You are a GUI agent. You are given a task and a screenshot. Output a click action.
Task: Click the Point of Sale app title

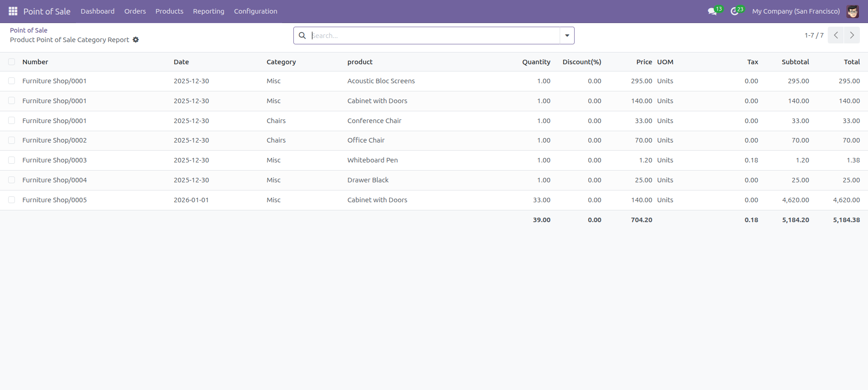pyautogui.click(x=47, y=11)
